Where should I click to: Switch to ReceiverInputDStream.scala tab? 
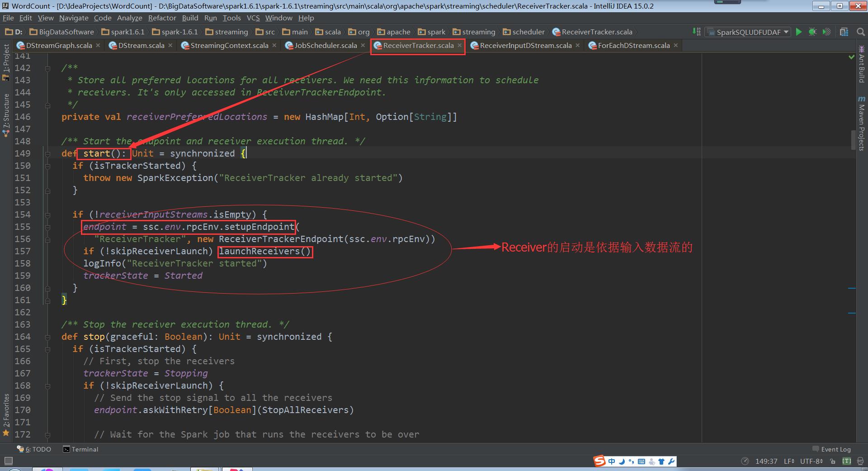[526, 45]
